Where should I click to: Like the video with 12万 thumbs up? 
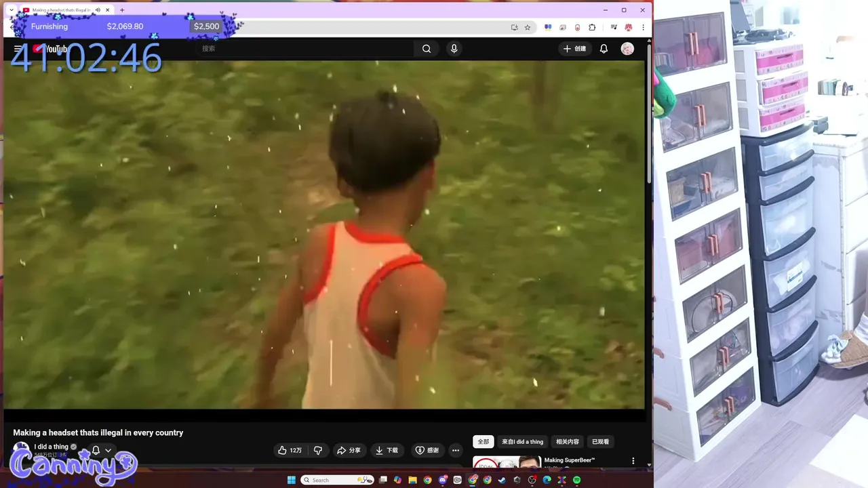pyautogui.click(x=290, y=450)
